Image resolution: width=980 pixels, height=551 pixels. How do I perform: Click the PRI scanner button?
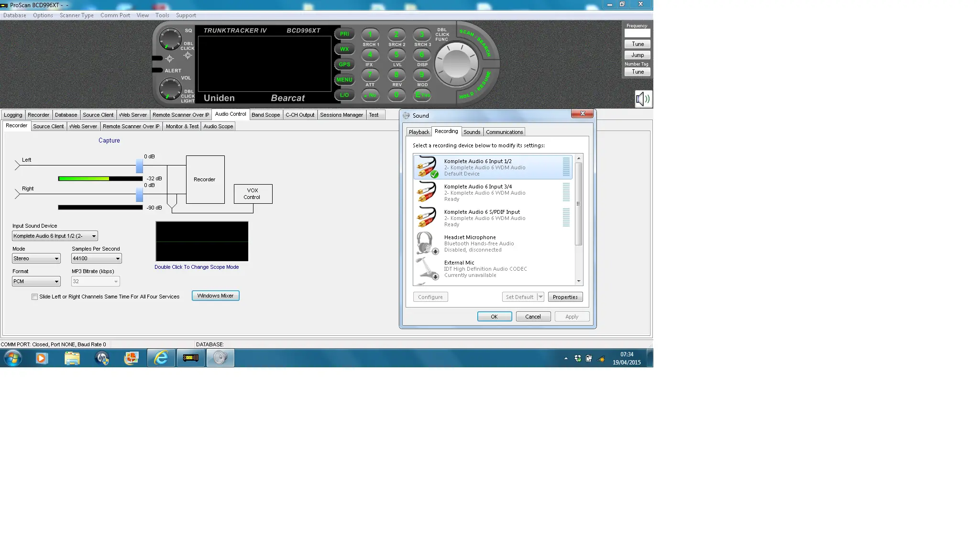(x=344, y=34)
